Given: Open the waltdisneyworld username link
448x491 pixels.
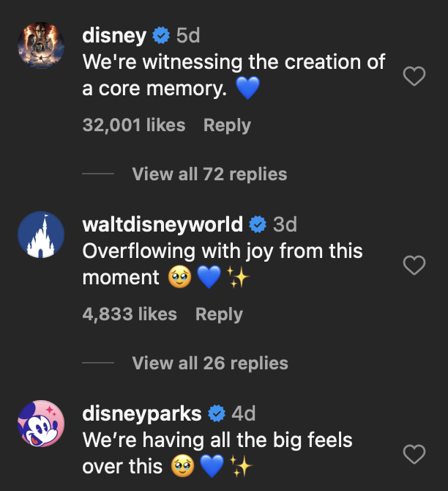Looking at the screenshot, I should point(163,224).
